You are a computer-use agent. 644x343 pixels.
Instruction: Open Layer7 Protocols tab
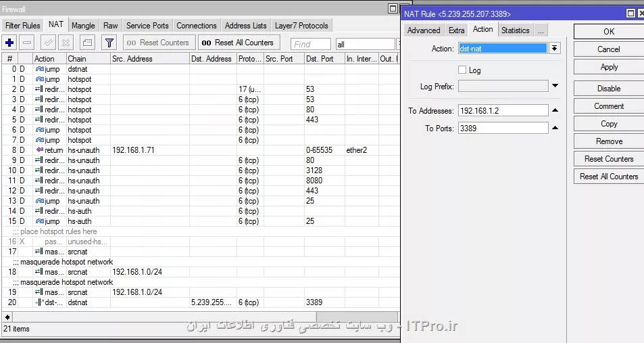pos(301,26)
